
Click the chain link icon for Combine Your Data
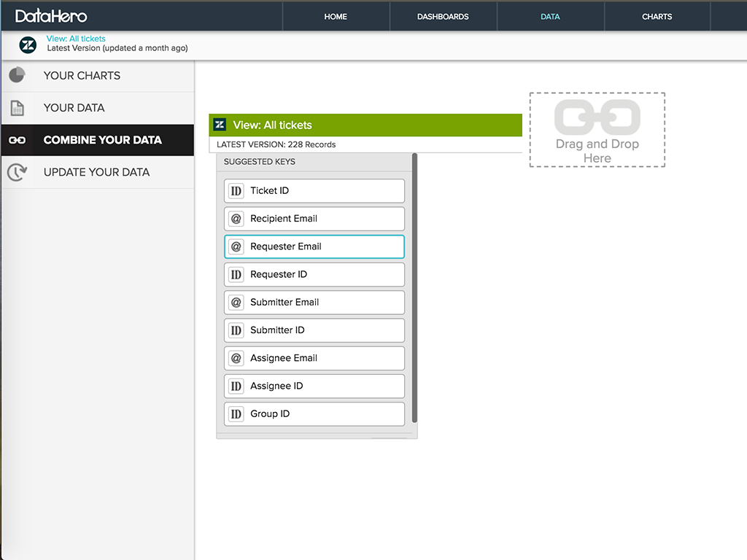coord(17,140)
